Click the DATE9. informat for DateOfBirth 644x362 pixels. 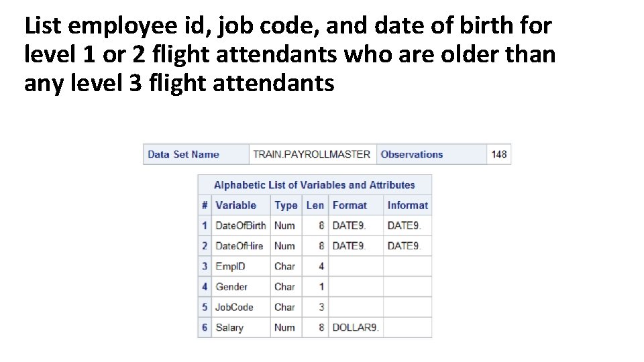coord(407,226)
